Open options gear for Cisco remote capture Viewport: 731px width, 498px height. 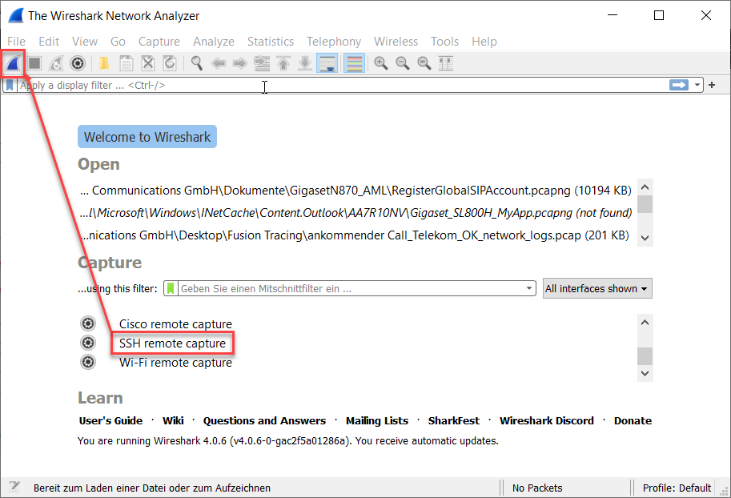click(x=88, y=323)
